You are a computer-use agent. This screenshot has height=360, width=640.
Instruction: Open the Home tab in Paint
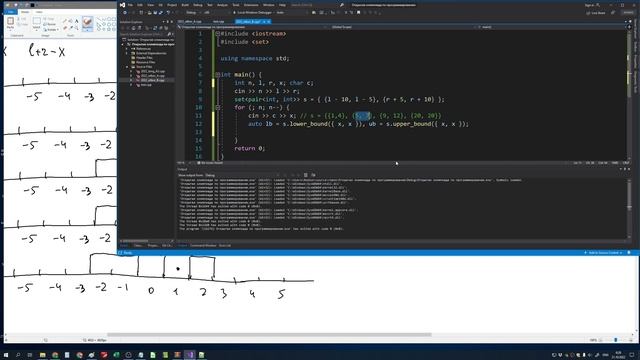point(25,12)
